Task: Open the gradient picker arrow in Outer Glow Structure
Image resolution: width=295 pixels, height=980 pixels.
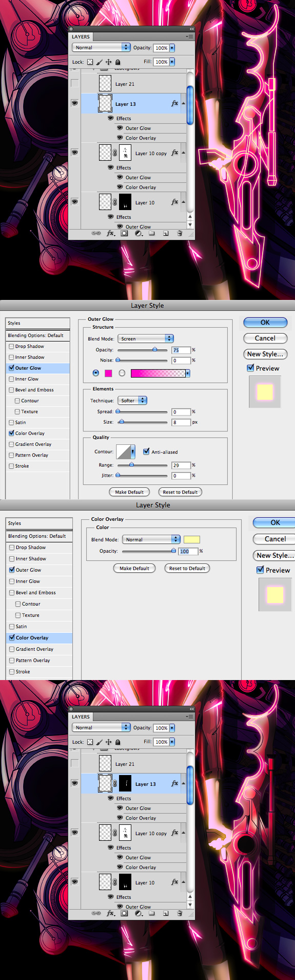Action: click(x=188, y=373)
